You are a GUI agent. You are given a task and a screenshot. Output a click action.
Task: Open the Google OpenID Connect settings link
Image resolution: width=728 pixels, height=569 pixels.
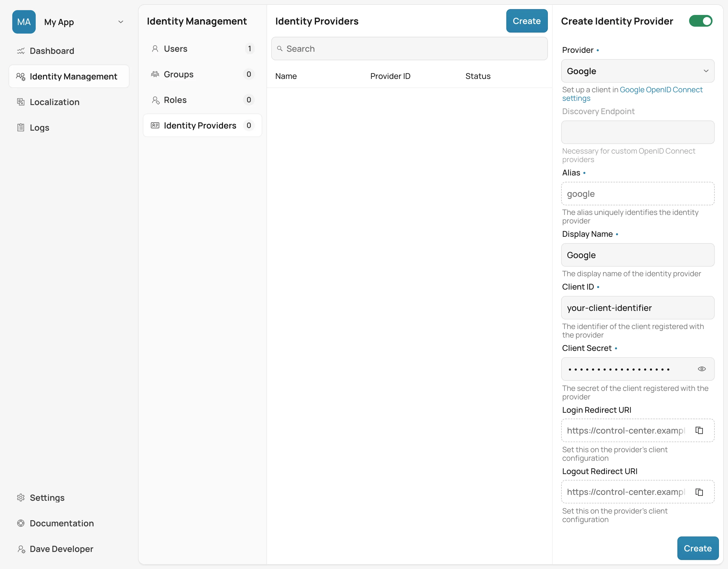(x=661, y=89)
